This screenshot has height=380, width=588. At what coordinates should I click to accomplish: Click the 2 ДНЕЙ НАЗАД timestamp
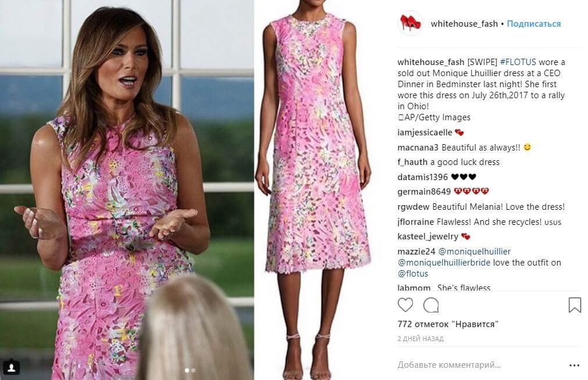[x=420, y=339]
